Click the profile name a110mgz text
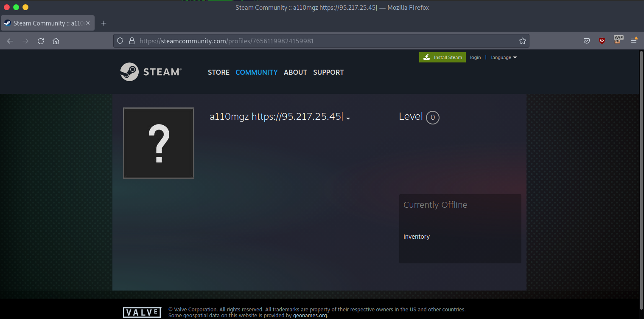The width and height of the screenshot is (644, 319). pos(276,116)
